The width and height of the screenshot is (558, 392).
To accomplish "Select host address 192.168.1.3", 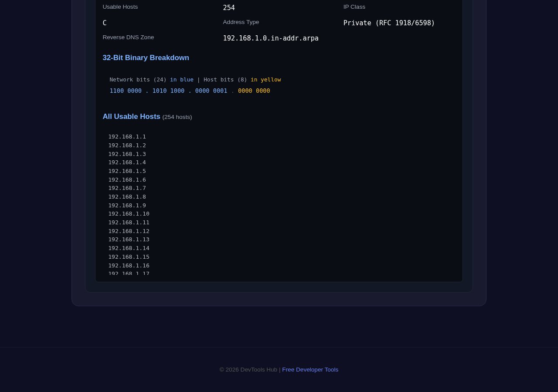I will [127, 154].
